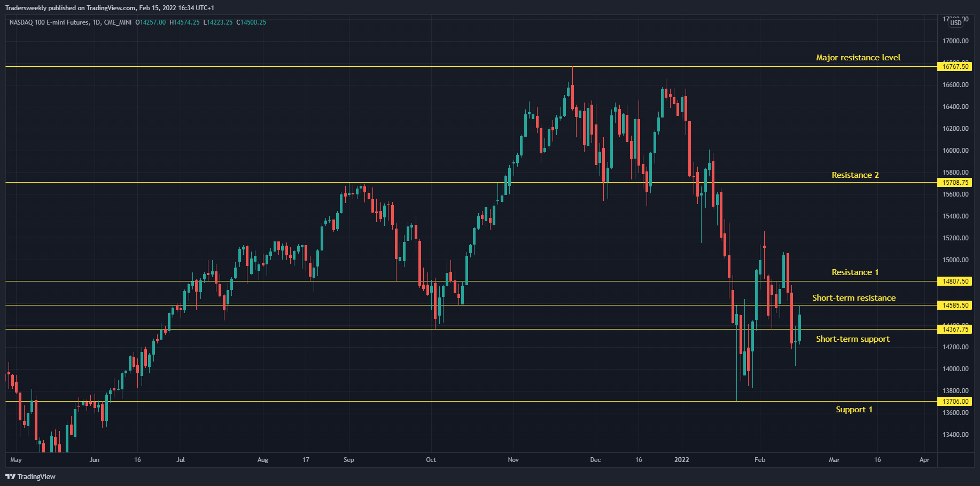980x486 pixels.
Task: Click the 'Nov' label on time axis
Action: (514, 460)
